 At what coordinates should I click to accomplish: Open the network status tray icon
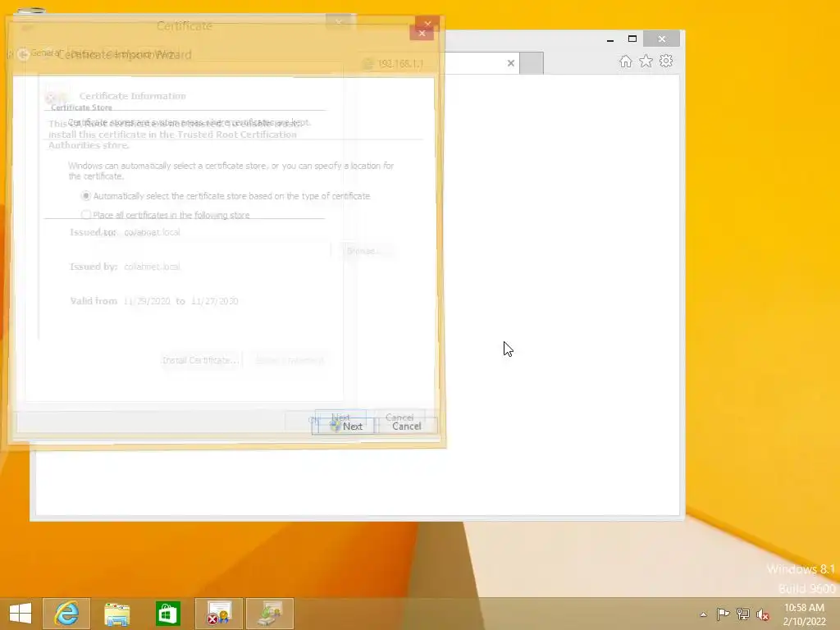tap(742, 614)
